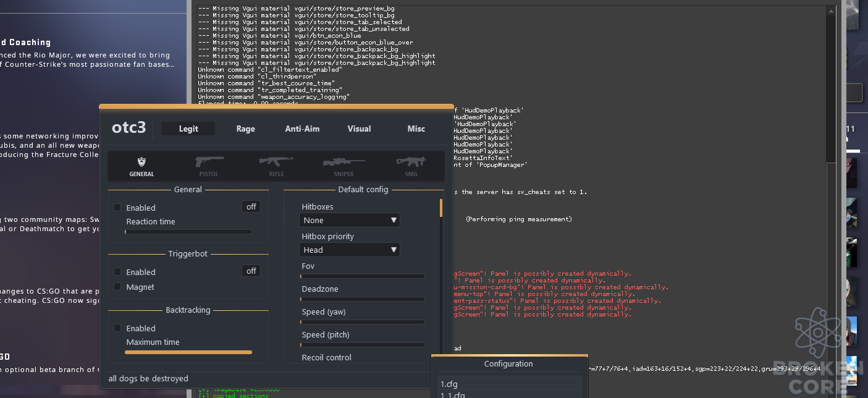Click the Deadzone slider track
The width and height of the screenshot is (868, 398).
point(362,299)
